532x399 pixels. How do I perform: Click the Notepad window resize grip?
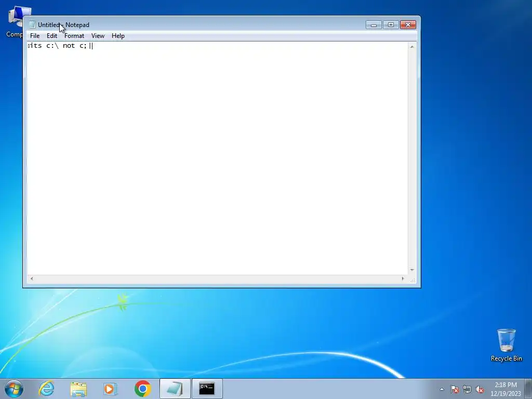413,280
